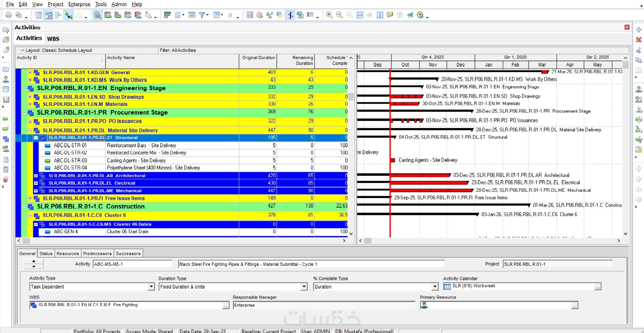Open the Tools menu
Viewport: 644px width, 333px height.
101,4
